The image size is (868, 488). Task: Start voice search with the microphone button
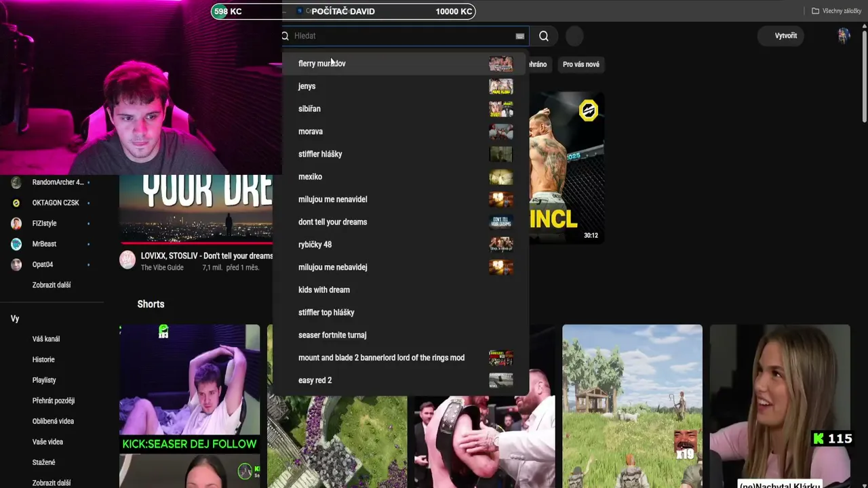[x=574, y=36]
